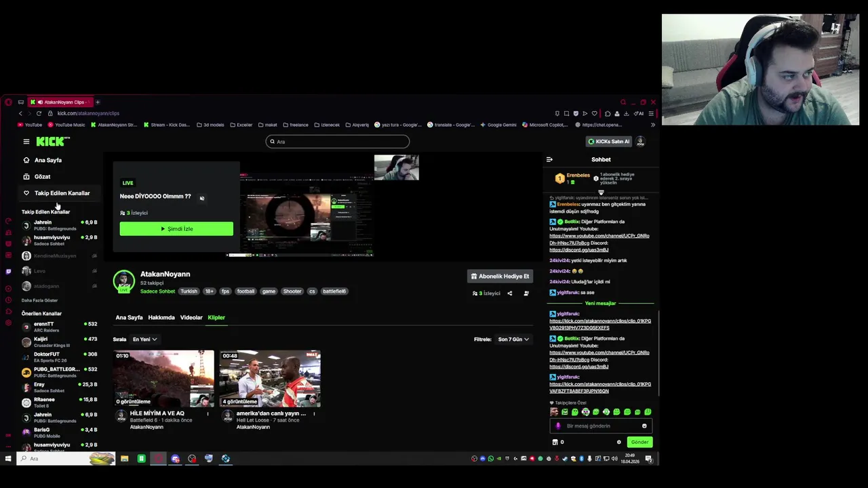Switch to the Hakkımda tab
This screenshot has width=868, height=488.
point(161,318)
